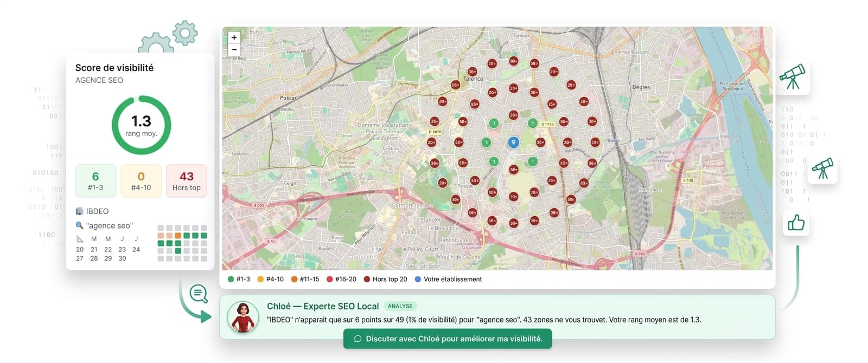The width and height of the screenshot is (868, 363).
Task: Click the building icon next to IBDEO
Action: pyautogui.click(x=79, y=211)
